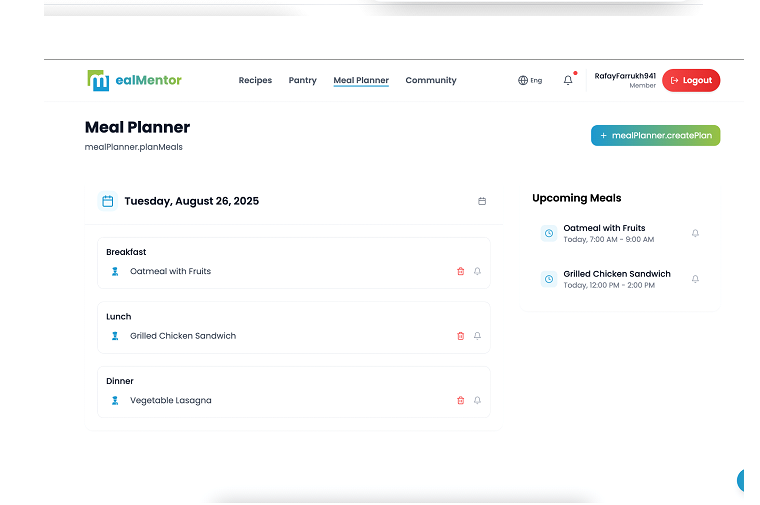The image size is (760, 505).
Task: Open the RafayFarrukh941 member profile menu
Action: point(625,80)
